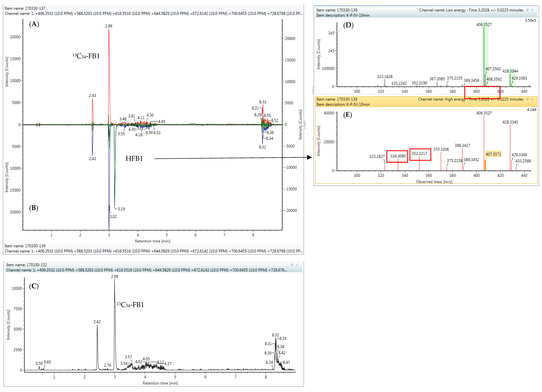The image size is (542, 392).
Task: Click the 388.3417 mass label
Action: coord(462,146)
